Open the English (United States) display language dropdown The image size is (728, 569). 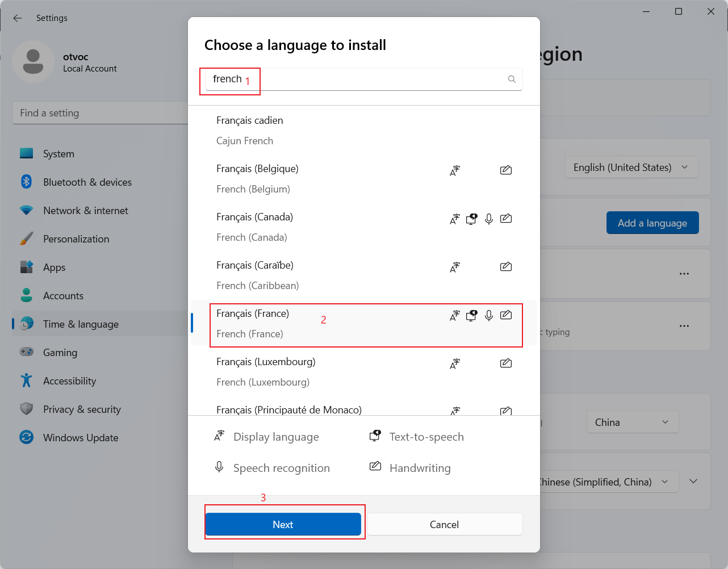tap(631, 167)
